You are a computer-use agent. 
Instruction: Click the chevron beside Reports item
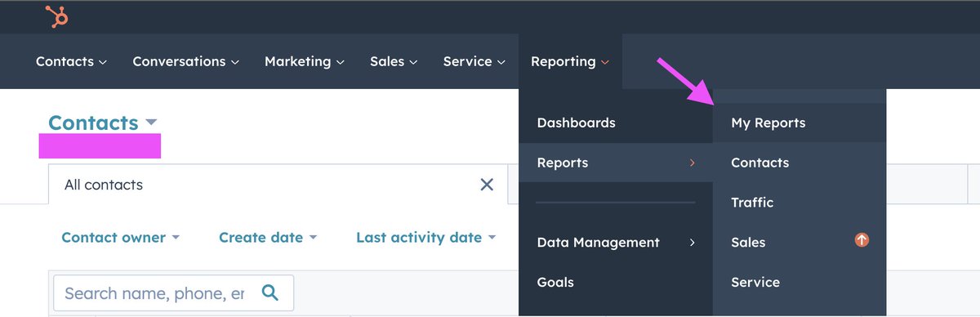click(x=692, y=163)
